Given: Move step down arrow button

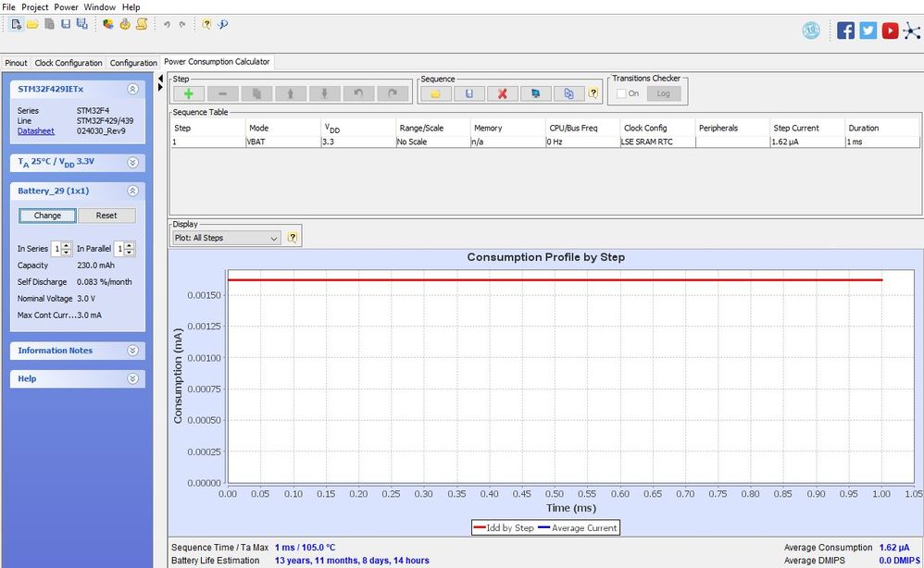Looking at the screenshot, I should click(x=324, y=93).
